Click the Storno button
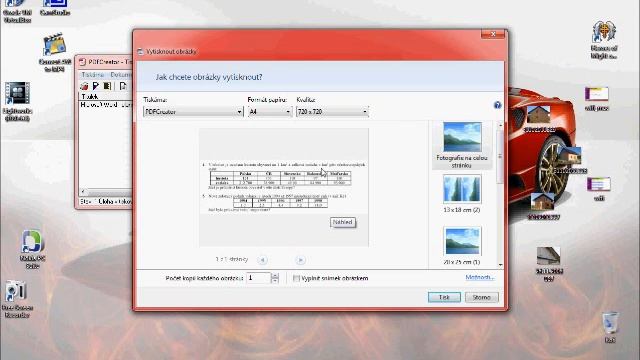The width and height of the screenshot is (640, 360). point(482,297)
